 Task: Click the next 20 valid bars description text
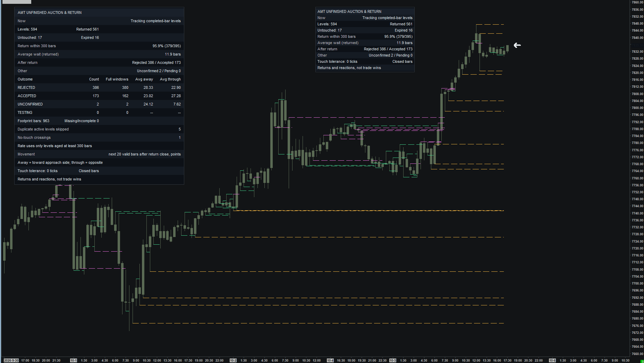(145, 154)
